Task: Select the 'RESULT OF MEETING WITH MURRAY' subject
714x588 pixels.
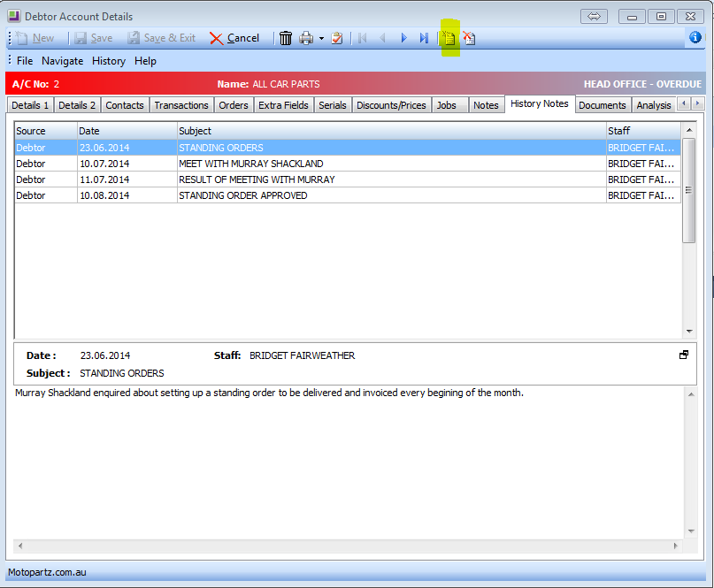Action: pos(257,179)
